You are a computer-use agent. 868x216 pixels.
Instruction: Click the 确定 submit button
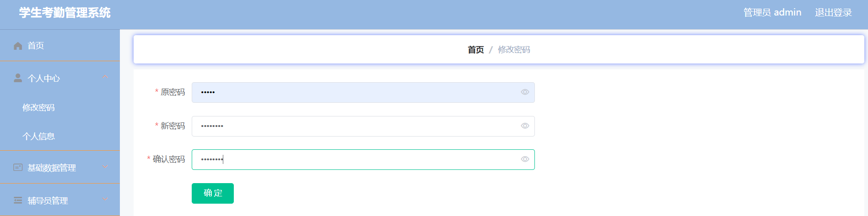pyautogui.click(x=213, y=193)
